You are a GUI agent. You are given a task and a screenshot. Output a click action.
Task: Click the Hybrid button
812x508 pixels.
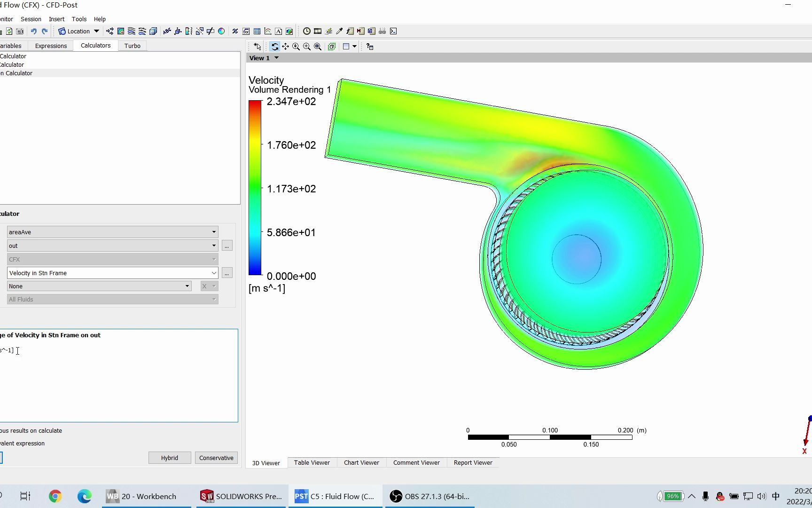coord(169,458)
